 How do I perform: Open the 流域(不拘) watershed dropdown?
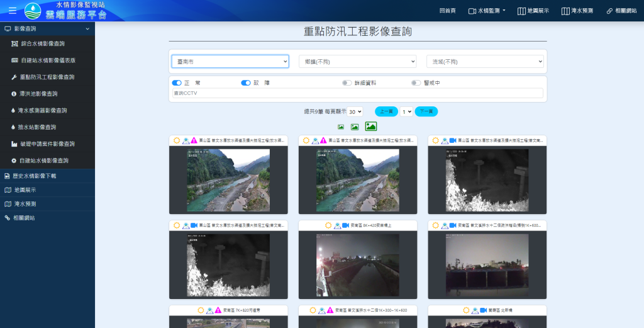pos(485,62)
